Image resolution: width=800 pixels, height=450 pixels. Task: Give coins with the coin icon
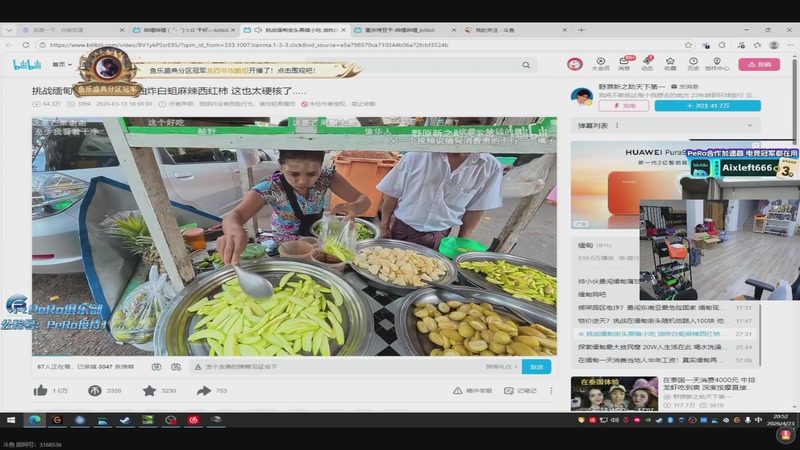point(95,391)
